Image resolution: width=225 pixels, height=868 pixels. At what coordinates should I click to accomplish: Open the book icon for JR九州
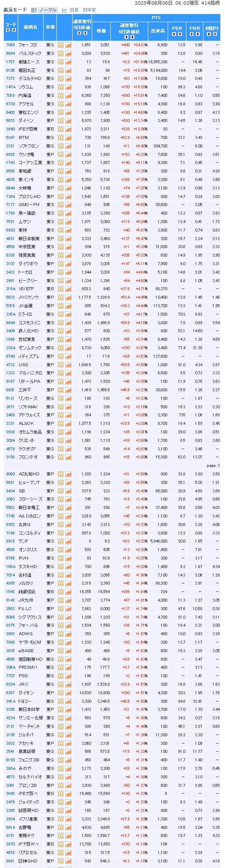pyautogui.click(x=61, y=600)
